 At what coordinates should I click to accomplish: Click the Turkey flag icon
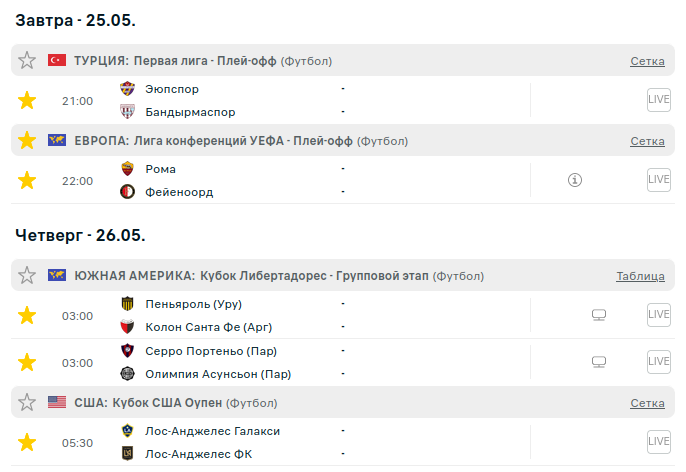pyautogui.click(x=57, y=61)
